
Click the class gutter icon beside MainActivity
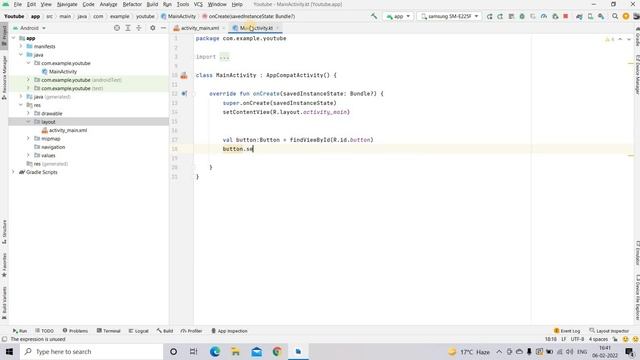[x=184, y=76]
